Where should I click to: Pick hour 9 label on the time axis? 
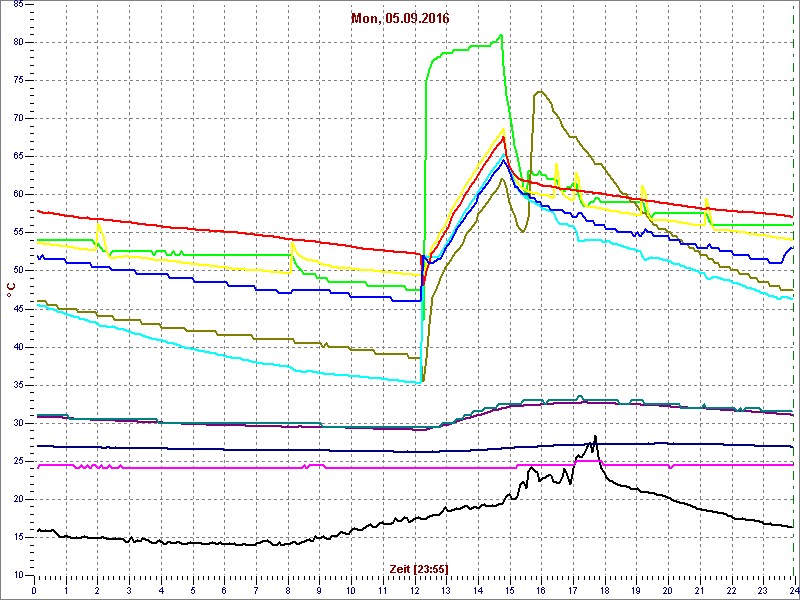point(319,589)
